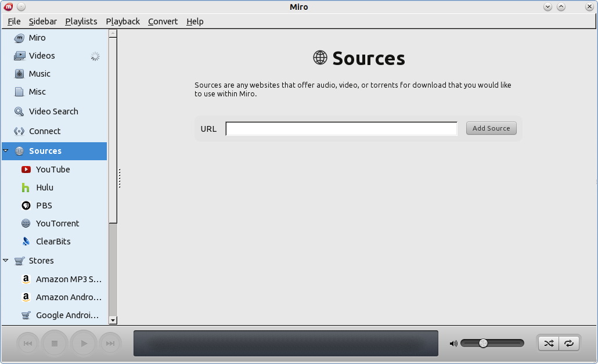Select the Videos library icon
Screen dimensions: 598x364
(x=20, y=56)
